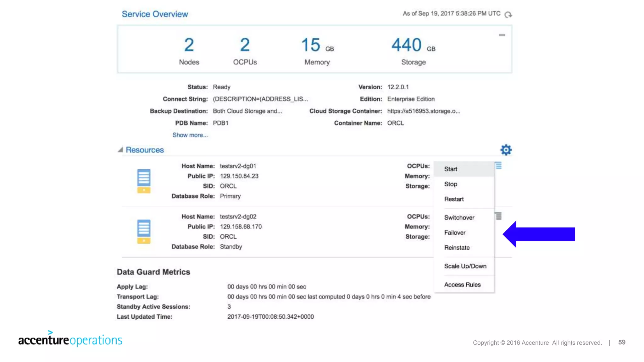Screen dimensions: 644x362
Task: Select Access Rules menu item
Action: 462,285
